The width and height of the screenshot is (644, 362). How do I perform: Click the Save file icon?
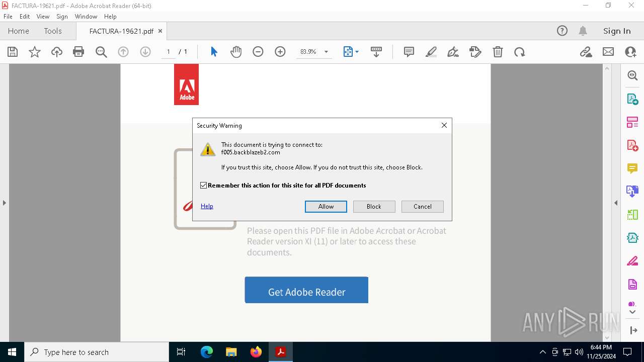13,52
